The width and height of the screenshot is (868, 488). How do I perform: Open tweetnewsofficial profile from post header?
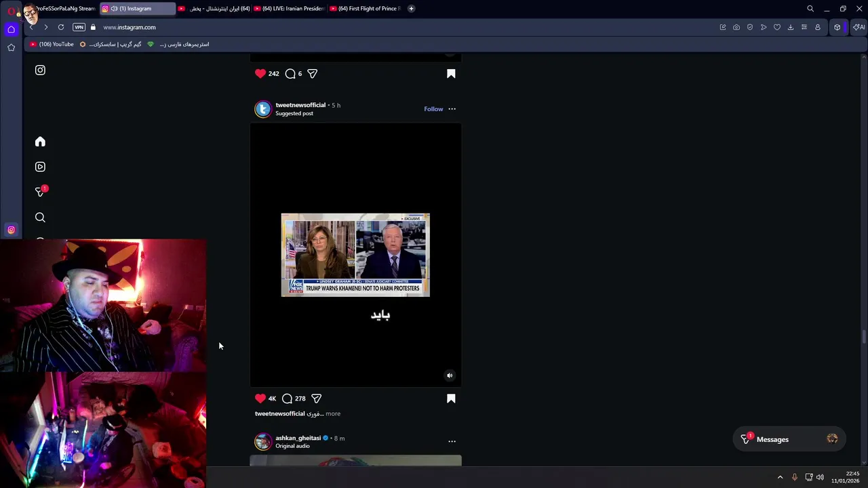click(x=300, y=105)
